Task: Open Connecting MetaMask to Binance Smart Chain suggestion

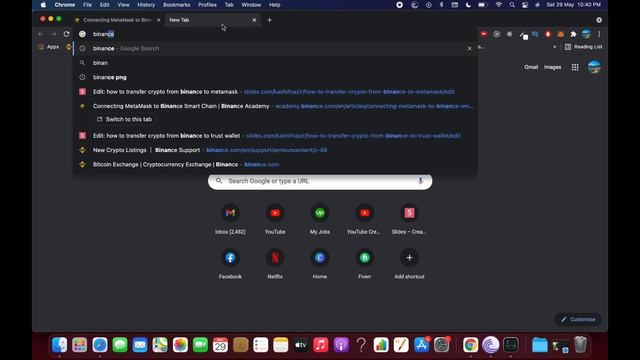Action: click(275, 106)
